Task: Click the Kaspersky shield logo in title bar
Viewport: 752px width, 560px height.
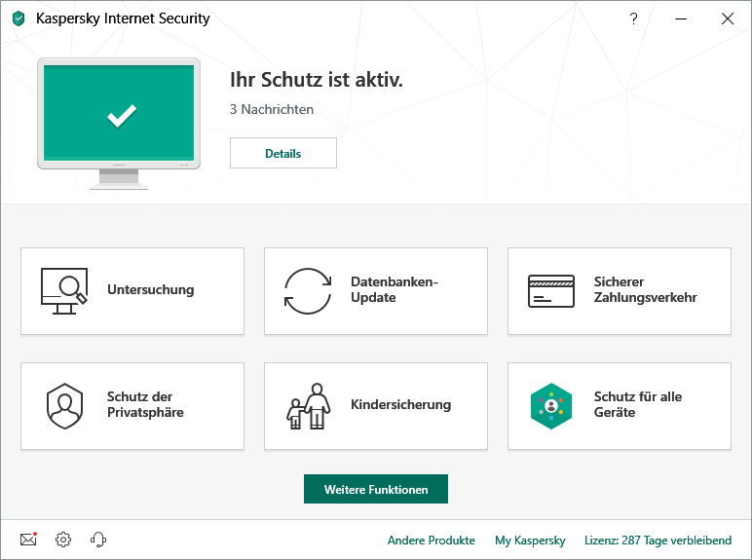Action: 19,19
